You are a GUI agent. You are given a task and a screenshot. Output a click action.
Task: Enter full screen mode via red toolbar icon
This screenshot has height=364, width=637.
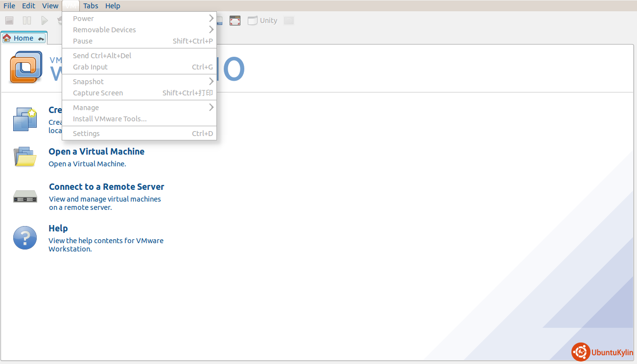(235, 21)
